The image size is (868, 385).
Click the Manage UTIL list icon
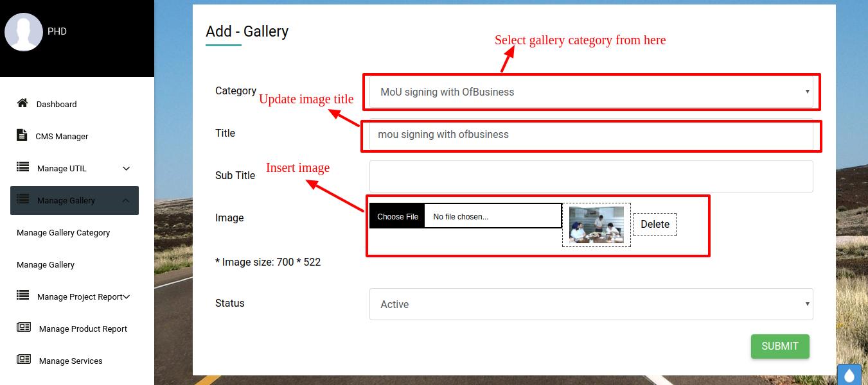tap(23, 167)
